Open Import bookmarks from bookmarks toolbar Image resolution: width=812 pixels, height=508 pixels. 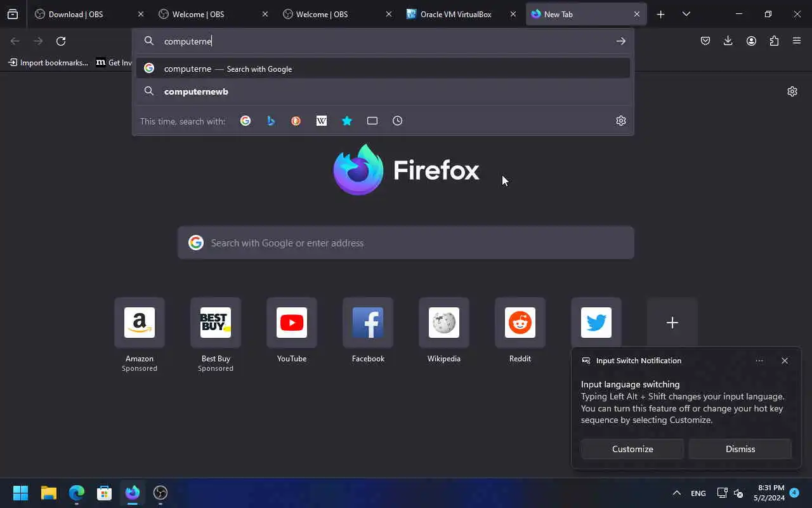(48, 62)
